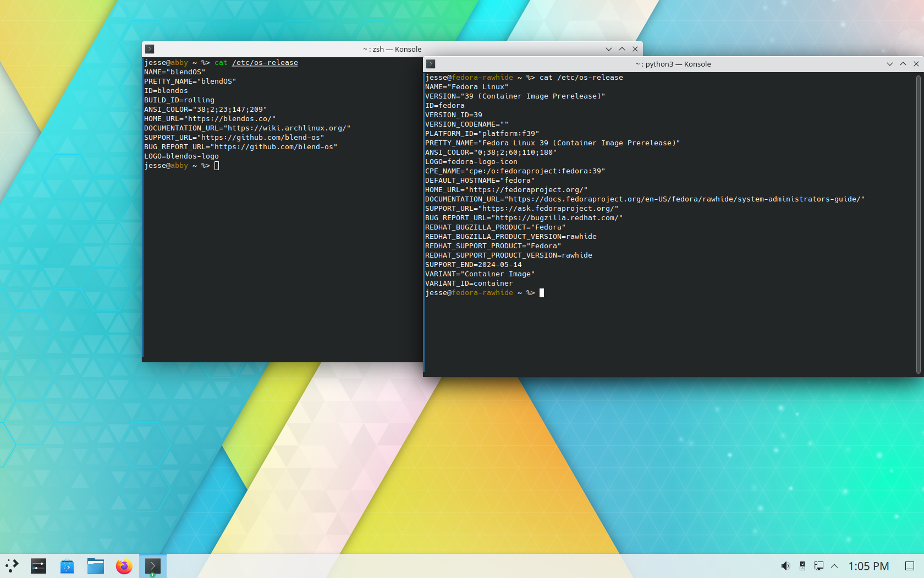Click the DOCUMENTATION_URL wiki.archlinux.org line
The width and height of the screenshot is (924, 578).
click(247, 128)
